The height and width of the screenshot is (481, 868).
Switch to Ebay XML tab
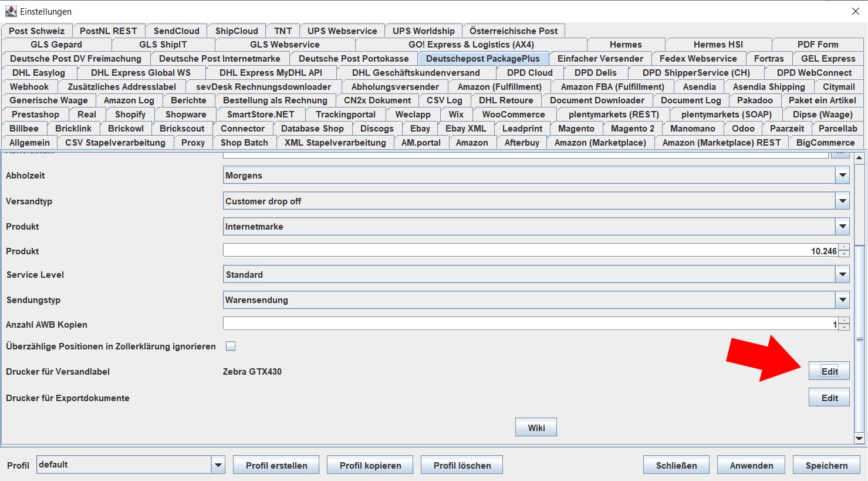pos(465,129)
